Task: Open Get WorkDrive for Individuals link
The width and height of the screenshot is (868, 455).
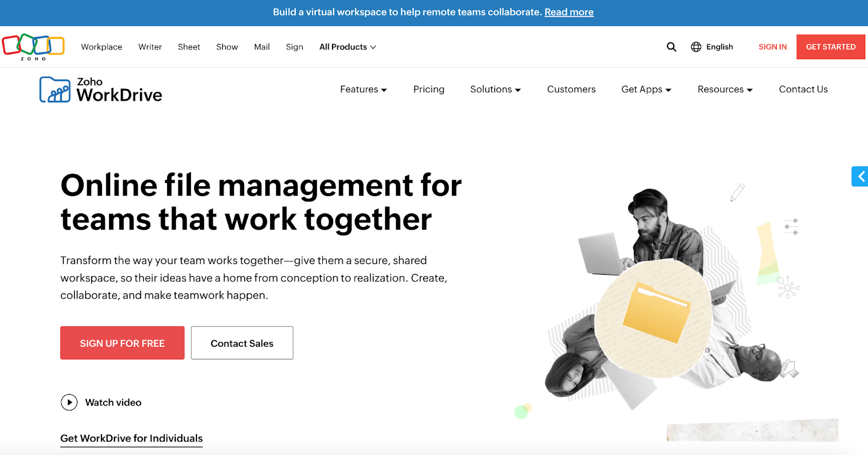Action: (131, 439)
